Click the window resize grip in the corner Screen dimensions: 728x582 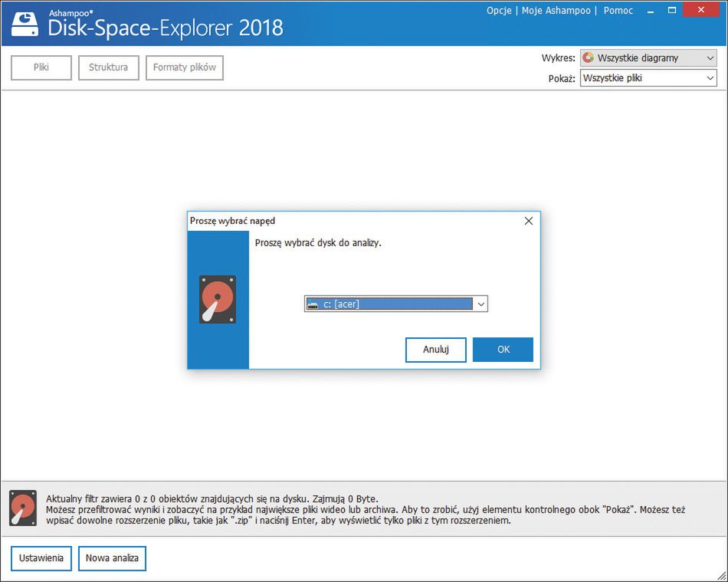coord(721,576)
